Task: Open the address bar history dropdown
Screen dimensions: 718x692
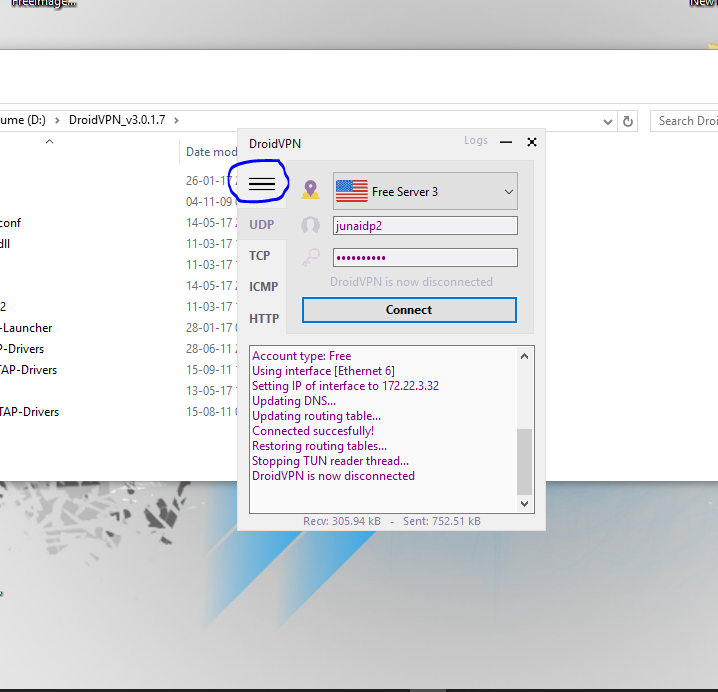Action: pos(608,121)
